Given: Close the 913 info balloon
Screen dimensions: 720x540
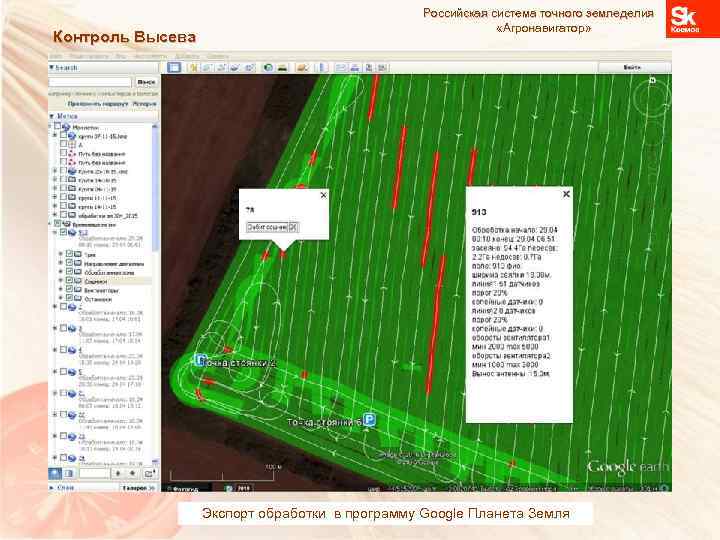Looking at the screenshot, I should click(566, 194).
